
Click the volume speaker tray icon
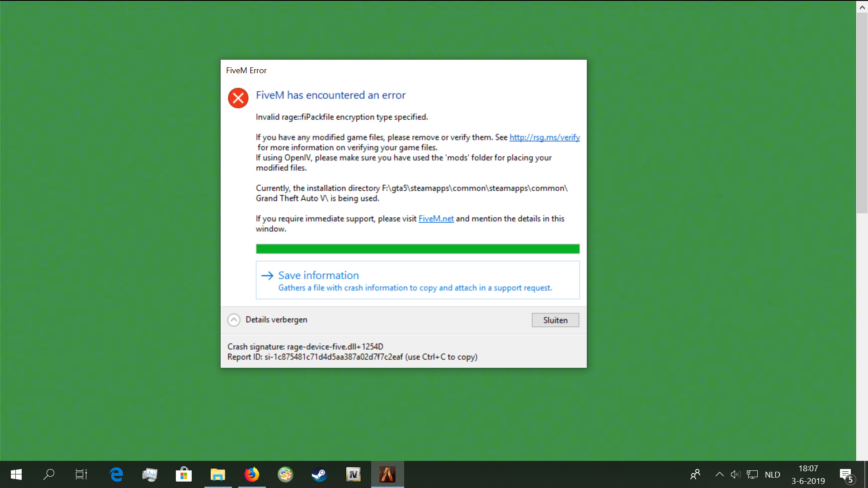pyautogui.click(x=735, y=474)
